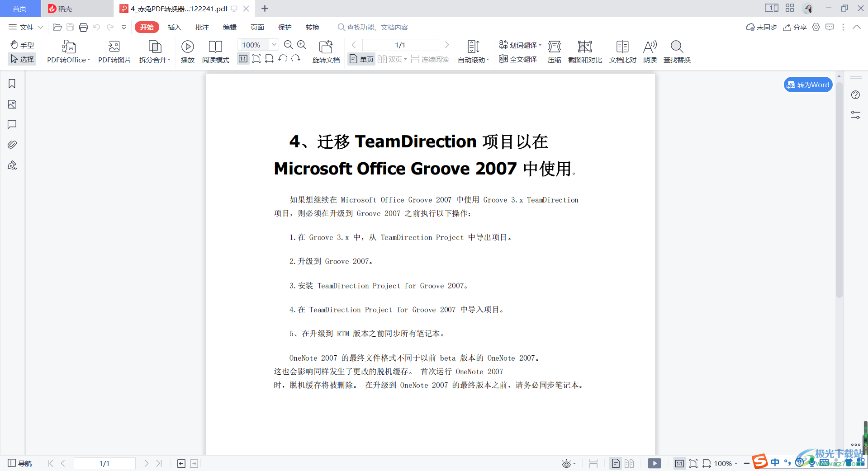
Task: Start 朗读 read aloud
Action: [x=650, y=52]
